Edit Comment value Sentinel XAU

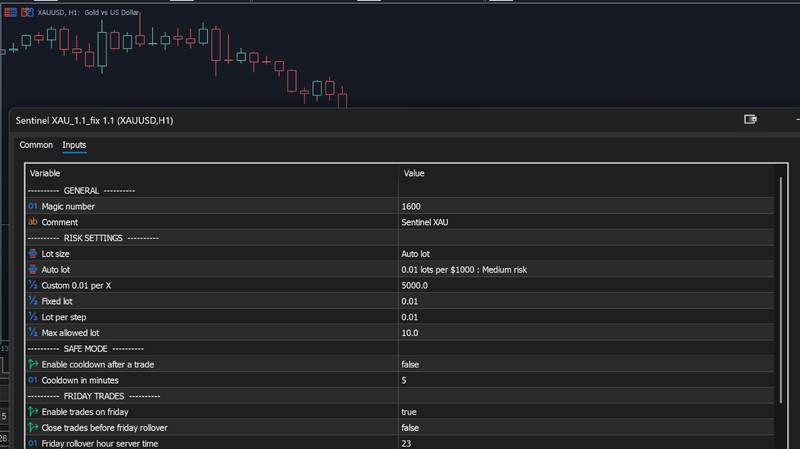pyautogui.click(x=586, y=222)
